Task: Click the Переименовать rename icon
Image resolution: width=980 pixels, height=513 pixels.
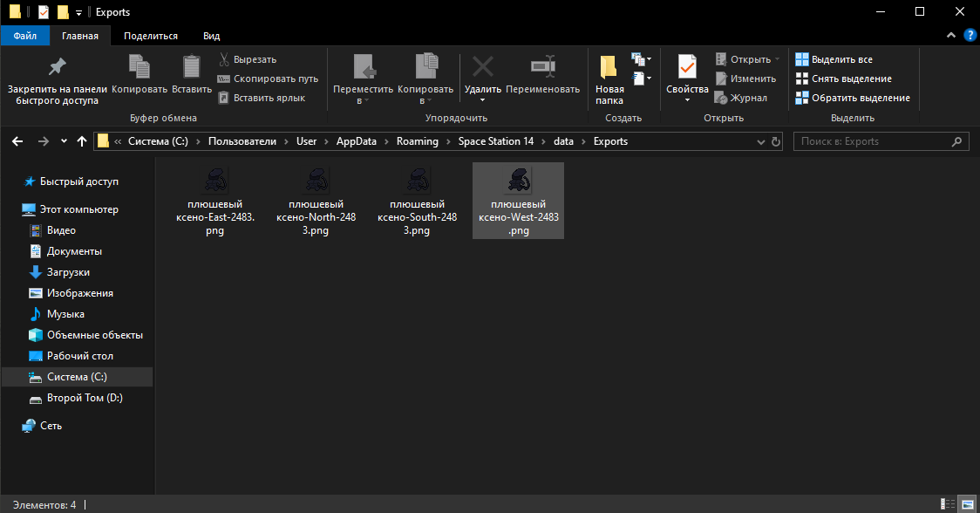Action: coord(542,66)
